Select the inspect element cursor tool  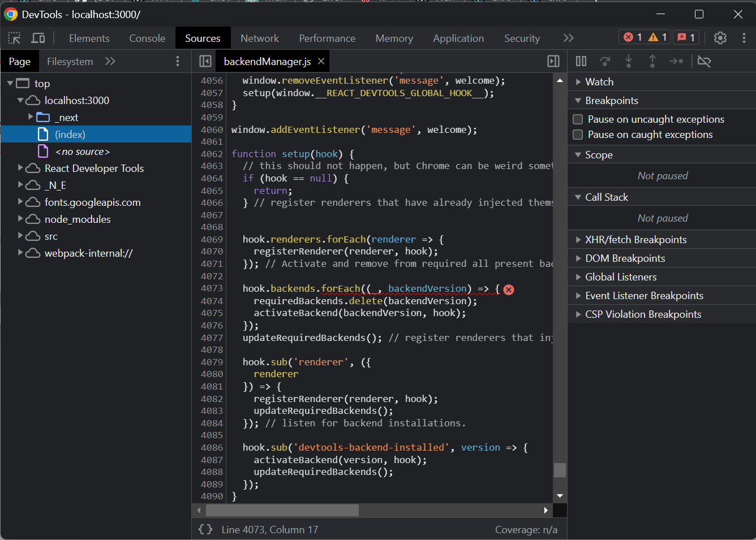click(x=14, y=37)
